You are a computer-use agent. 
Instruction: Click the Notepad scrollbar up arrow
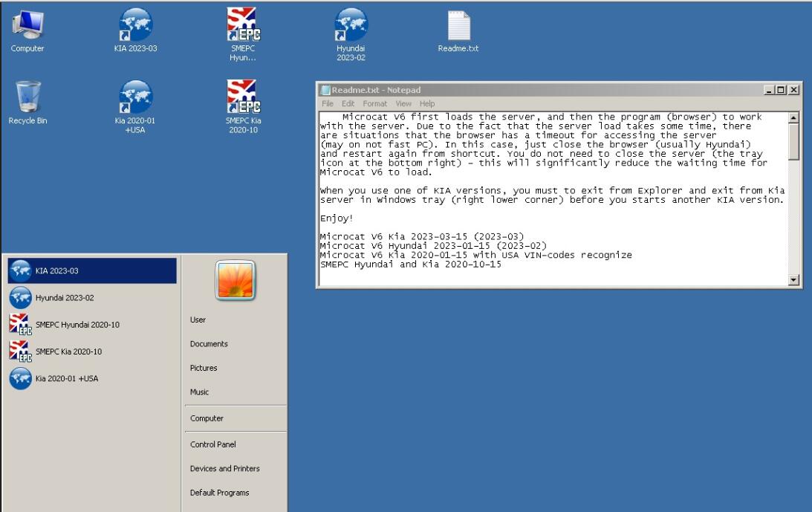(793, 117)
